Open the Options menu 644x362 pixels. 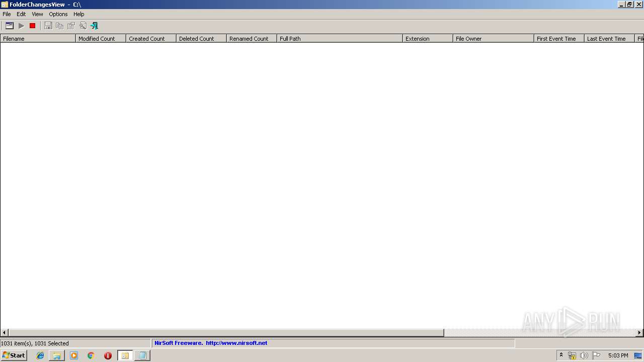pos(58,14)
